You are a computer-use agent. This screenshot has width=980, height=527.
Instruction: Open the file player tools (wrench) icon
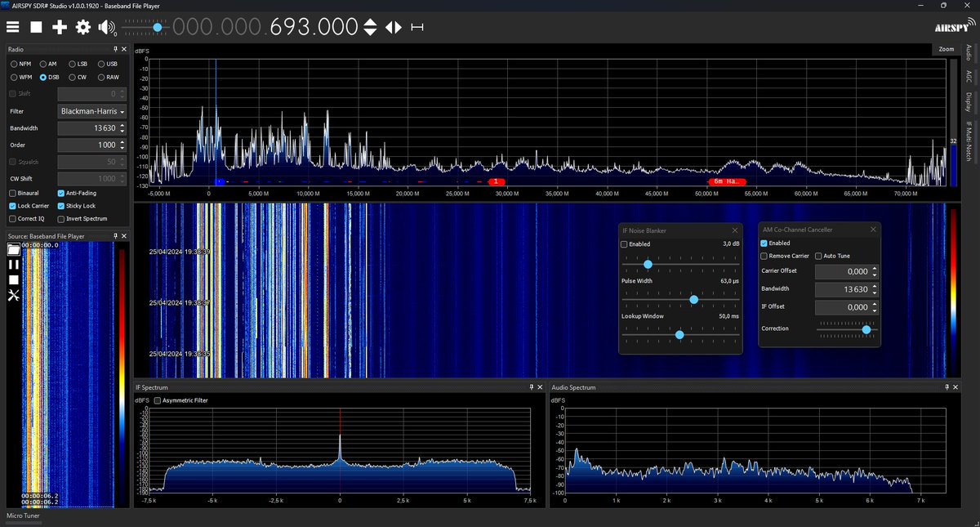13,295
